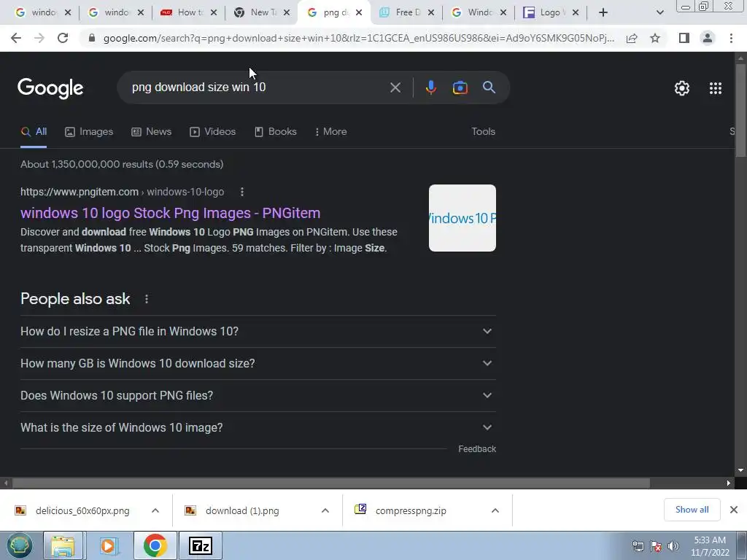747x560 pixels.
Task: Switch to the Images results tab
Action: coord(89,131)
